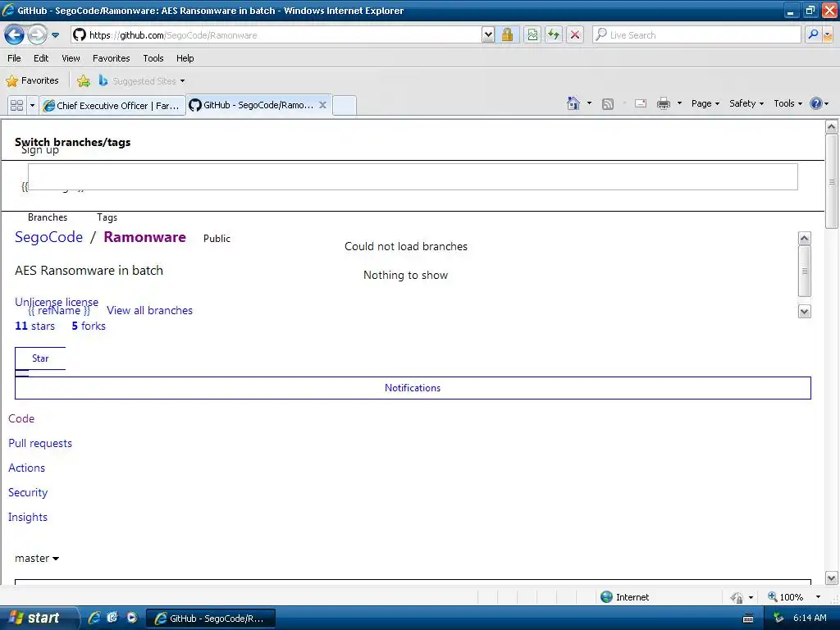Image resolution: width=840 pixels, height=630 pixels.
Task: Open the recent pages dropdown next to Forward
Action: pos(55,35)
